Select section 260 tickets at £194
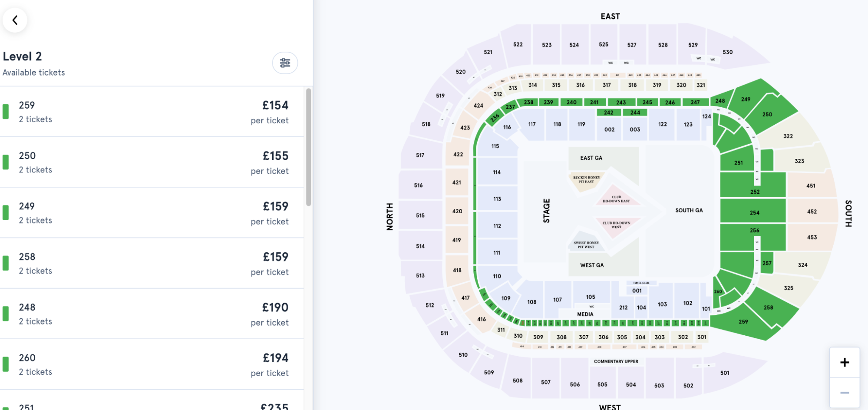The image size is (868, 410). (x=152, y=364)
